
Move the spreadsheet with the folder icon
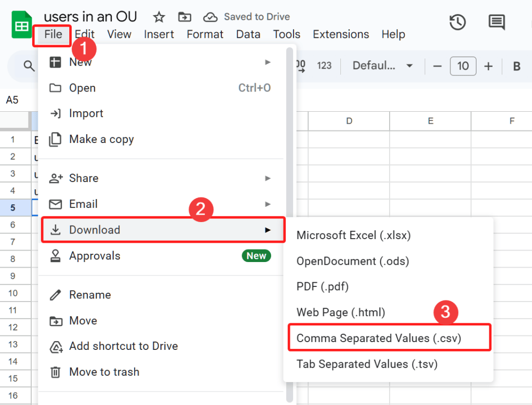(x=184, y=17)
